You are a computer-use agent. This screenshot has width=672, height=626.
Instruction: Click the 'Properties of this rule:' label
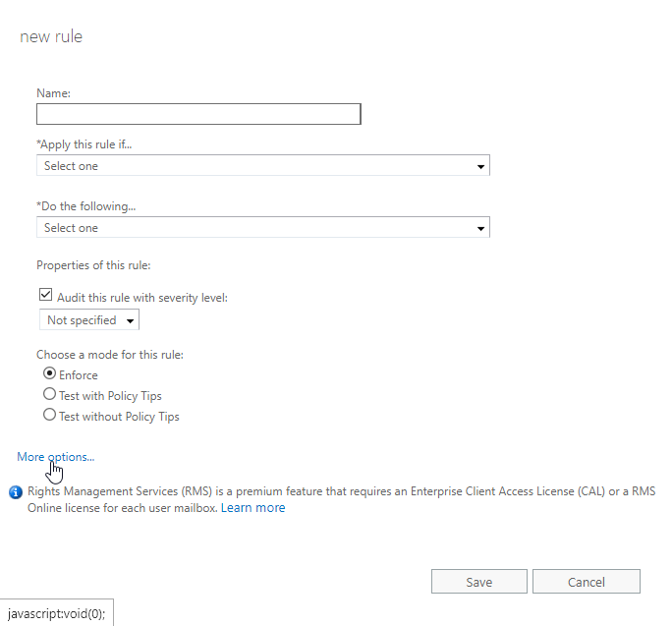coord(92,265)
